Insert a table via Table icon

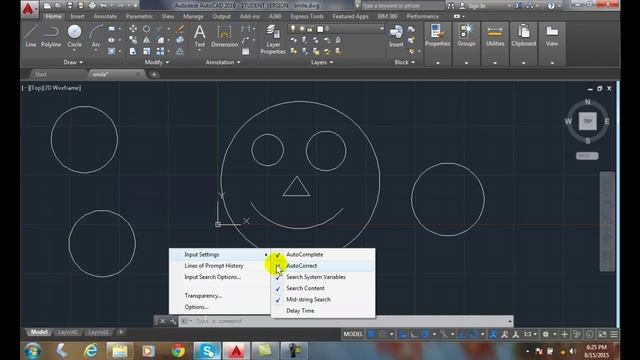246,52
